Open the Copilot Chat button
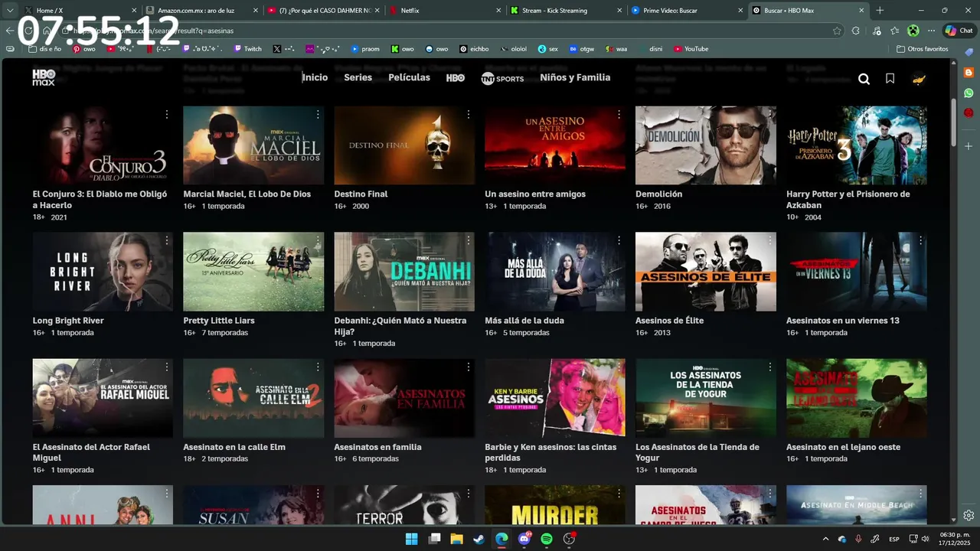Screen dimensions: 980x551 point(960,31)
